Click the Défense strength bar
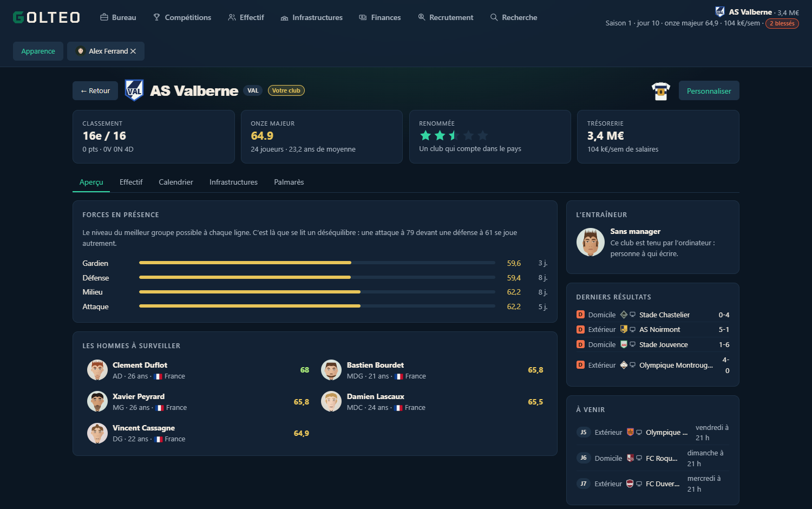 tap(317, 277)
